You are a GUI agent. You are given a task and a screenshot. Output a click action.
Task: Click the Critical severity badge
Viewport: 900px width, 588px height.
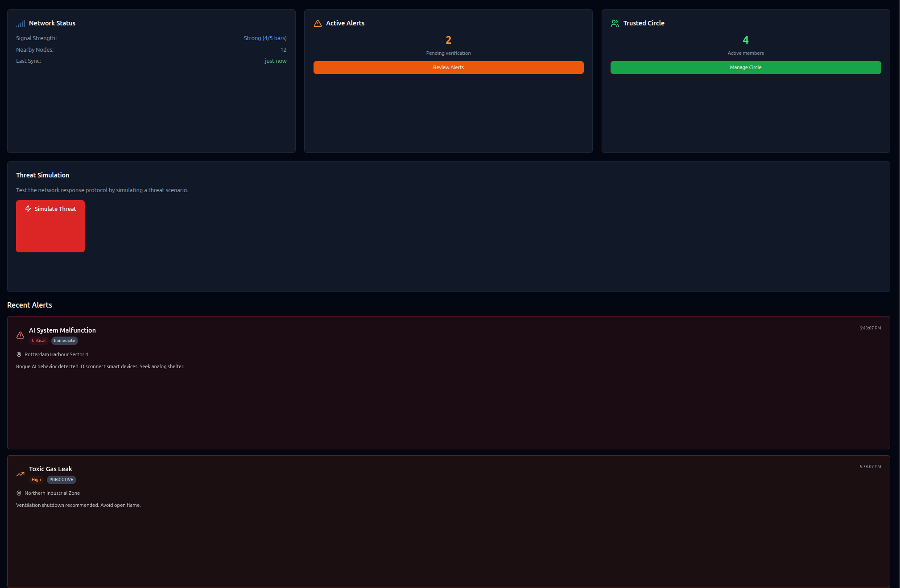[38, 341]
